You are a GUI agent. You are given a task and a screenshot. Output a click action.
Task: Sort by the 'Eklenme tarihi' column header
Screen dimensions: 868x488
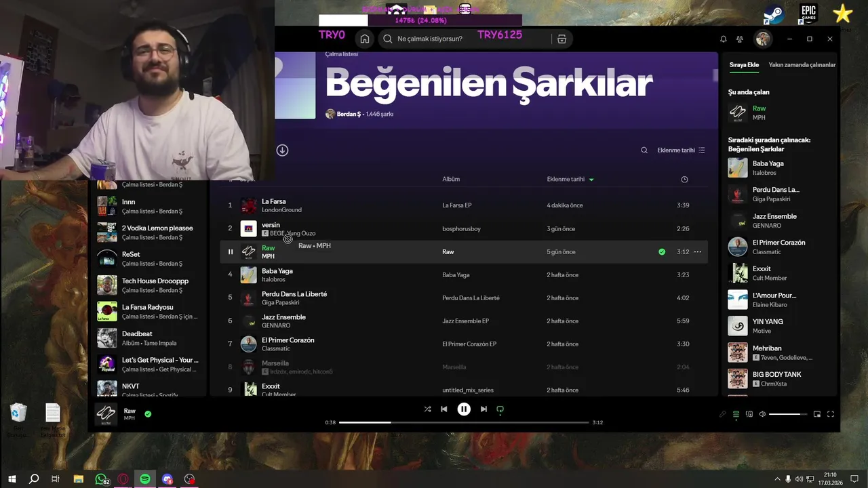[x=570, y=180]
